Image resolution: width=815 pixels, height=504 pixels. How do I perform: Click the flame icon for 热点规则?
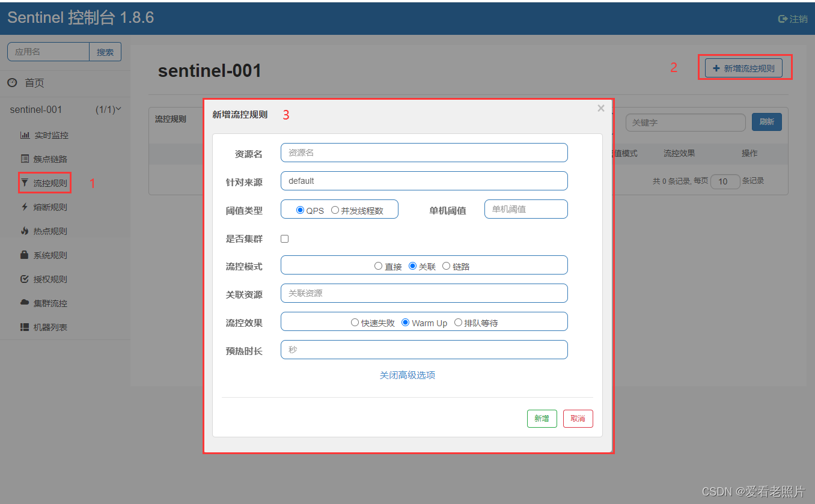tap(25, 231)
